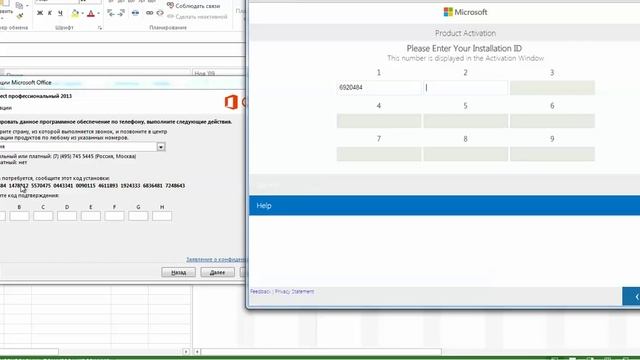Click Сделать неактивной in the ribbon
640x360 pixels.
click(x=197, y=17)
